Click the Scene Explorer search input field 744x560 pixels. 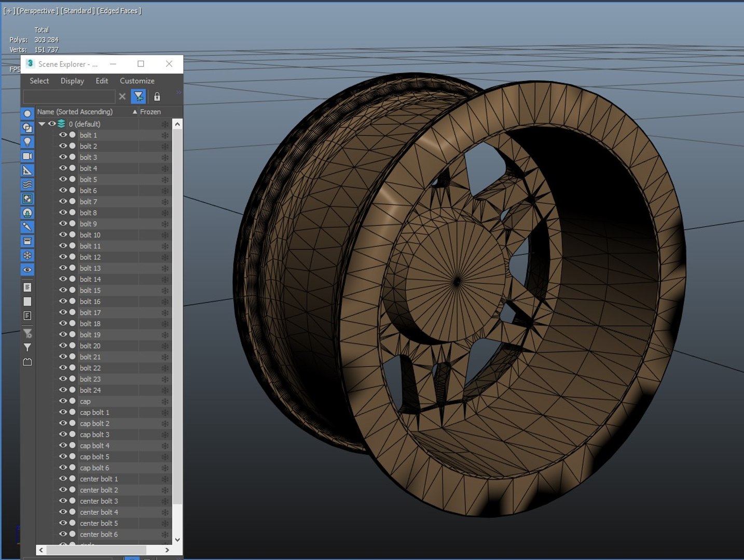coord(69,96)
